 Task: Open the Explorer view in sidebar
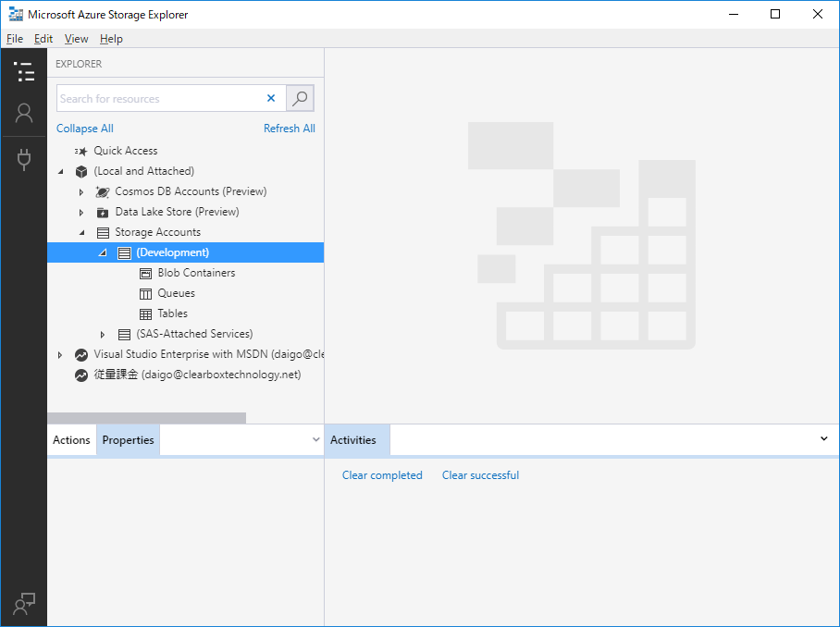point(24,72)
